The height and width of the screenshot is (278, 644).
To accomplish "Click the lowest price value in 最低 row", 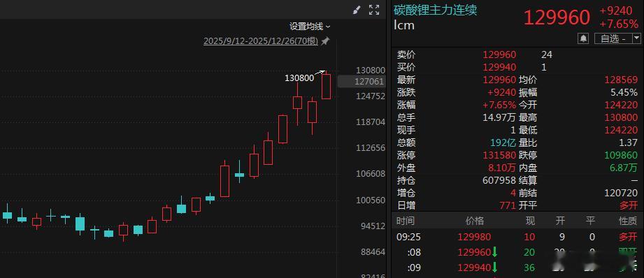I will [x=621, y=131].
